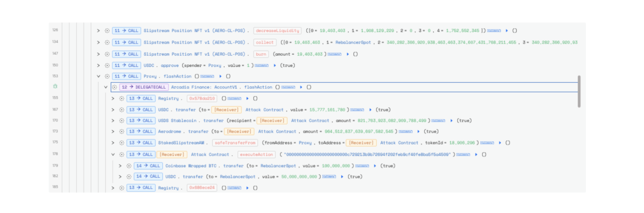Expand the USDC transfer 50,000,000,000 row
Viewport: 644px width, 213px height.
click(121, 177)
